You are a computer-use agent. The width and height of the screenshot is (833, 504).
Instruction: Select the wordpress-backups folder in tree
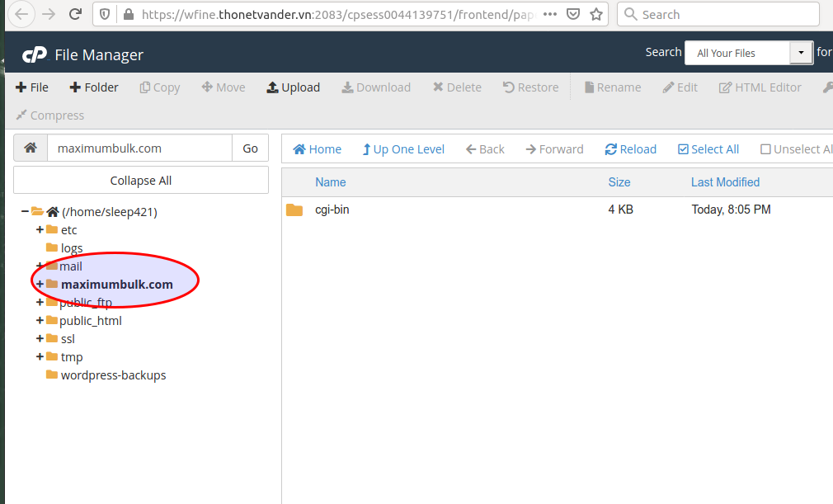(113, 375)
